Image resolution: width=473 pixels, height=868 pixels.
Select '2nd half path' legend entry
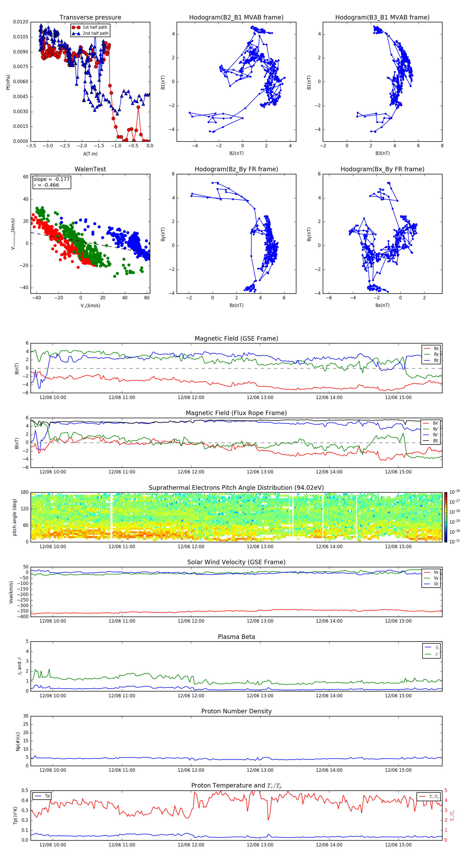click(90, 33)
